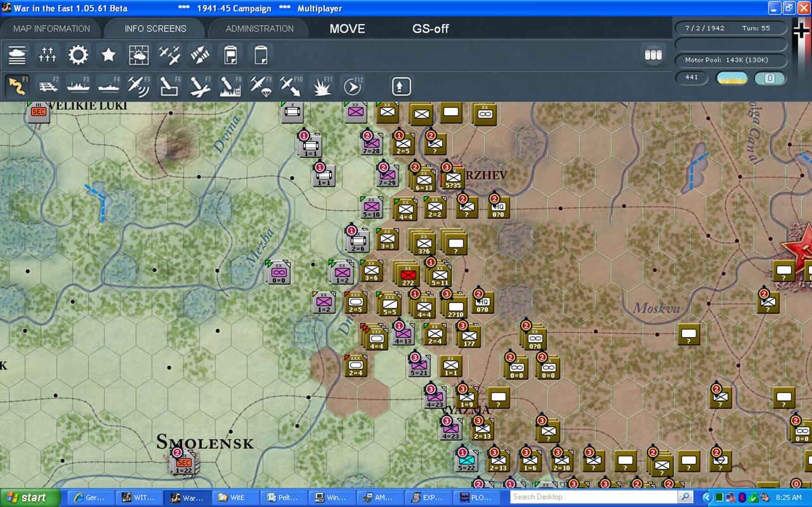This screenshot has height=507, width=812.
Task: Click the 441 admin points readout
Action: pos(691,78)
